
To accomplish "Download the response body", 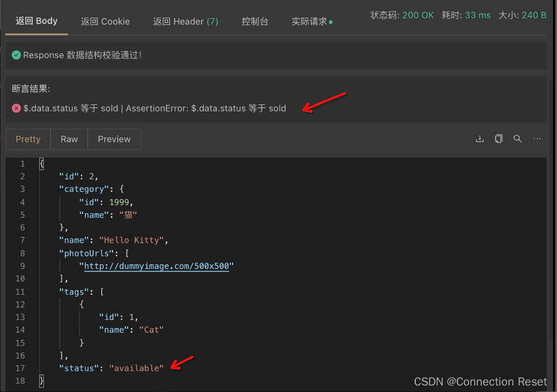I will click(x=480, y=139).
